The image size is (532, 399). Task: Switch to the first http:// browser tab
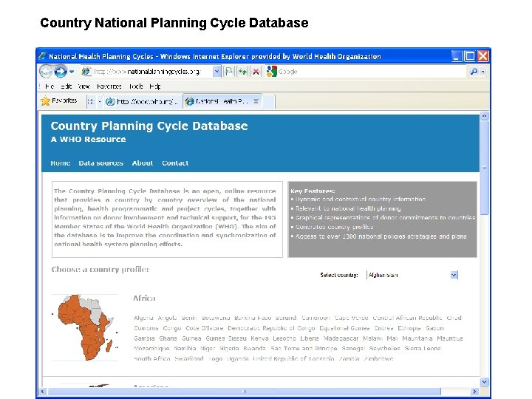coord(142,101)
